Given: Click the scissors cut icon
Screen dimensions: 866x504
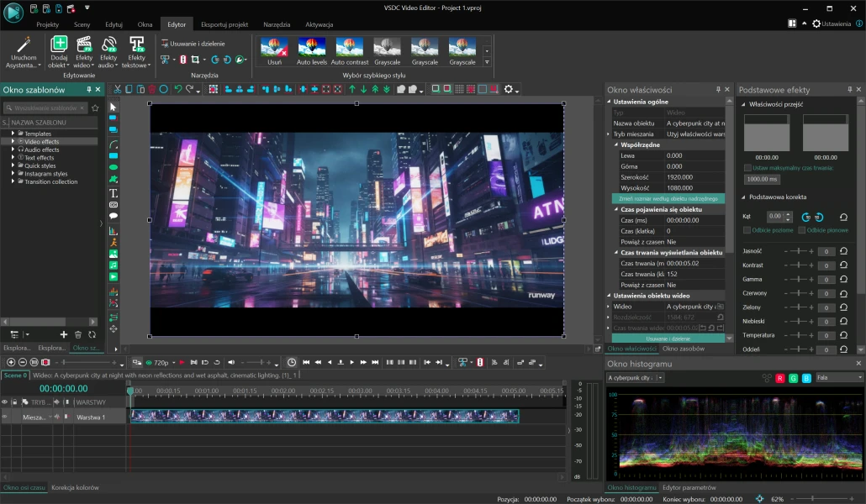Looking at the screenshot, I should pos(118,89).
